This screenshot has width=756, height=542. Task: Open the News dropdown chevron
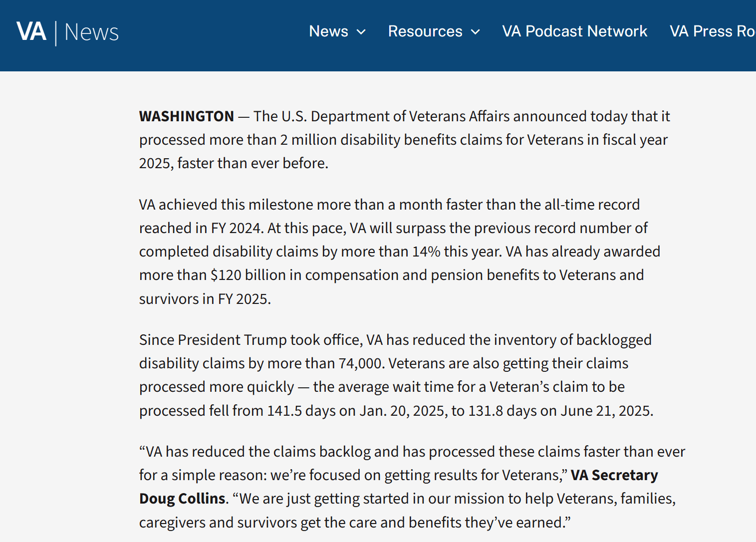tap(361, 32)
